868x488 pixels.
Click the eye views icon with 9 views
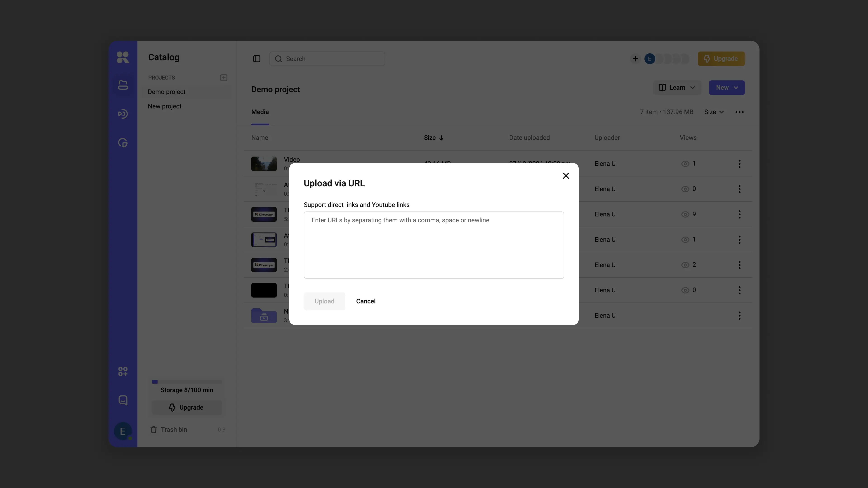(x=685, y=215)
